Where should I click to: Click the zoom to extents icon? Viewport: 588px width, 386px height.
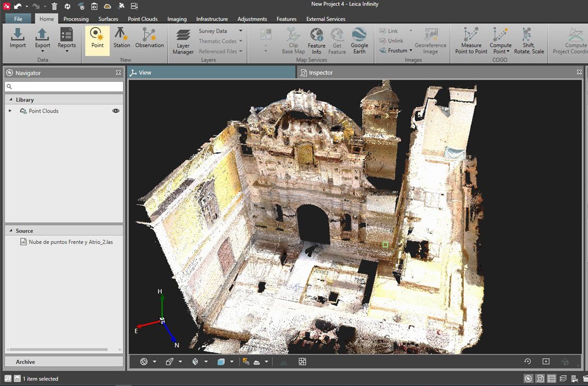point(546,362)
